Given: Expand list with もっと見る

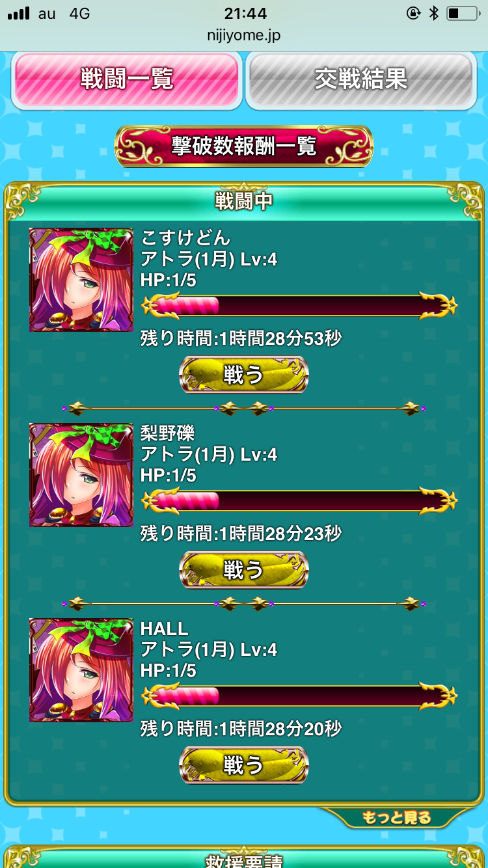Looking at the screenshot, I should tap(397, 818).
